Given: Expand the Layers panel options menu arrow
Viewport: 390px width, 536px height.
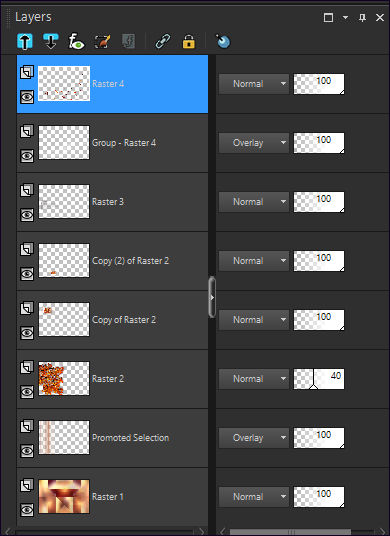Looking at the screenshot, I should pos(345,17).
